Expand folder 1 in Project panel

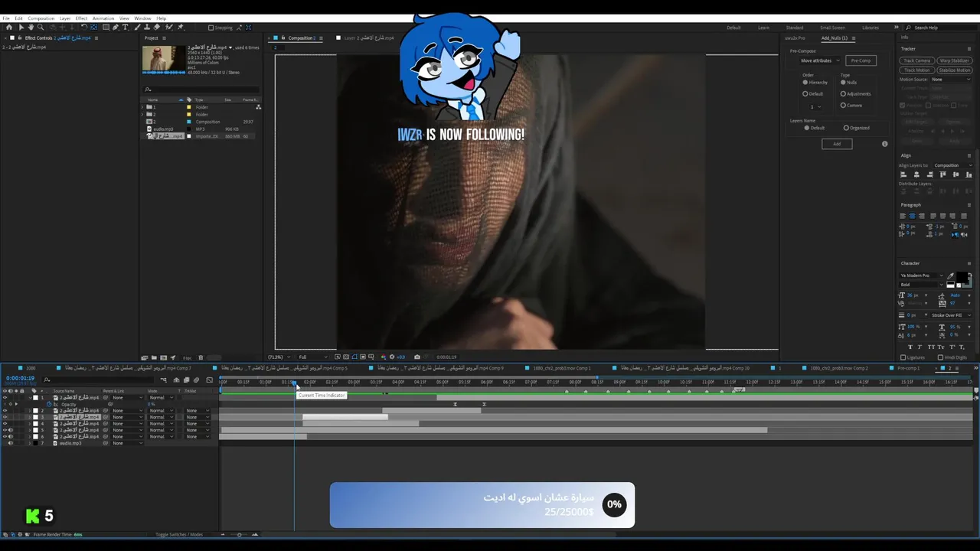pyautogui.click(x=142, y=107)
